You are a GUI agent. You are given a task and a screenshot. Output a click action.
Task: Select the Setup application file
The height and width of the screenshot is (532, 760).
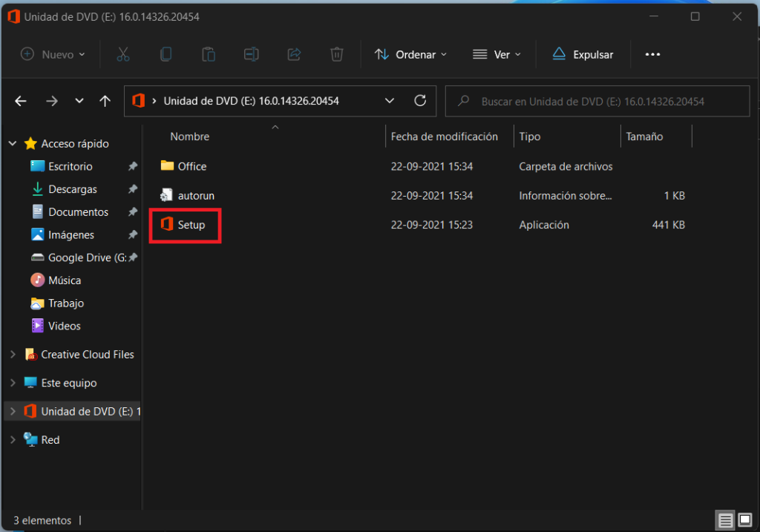(x=183, y=225)
